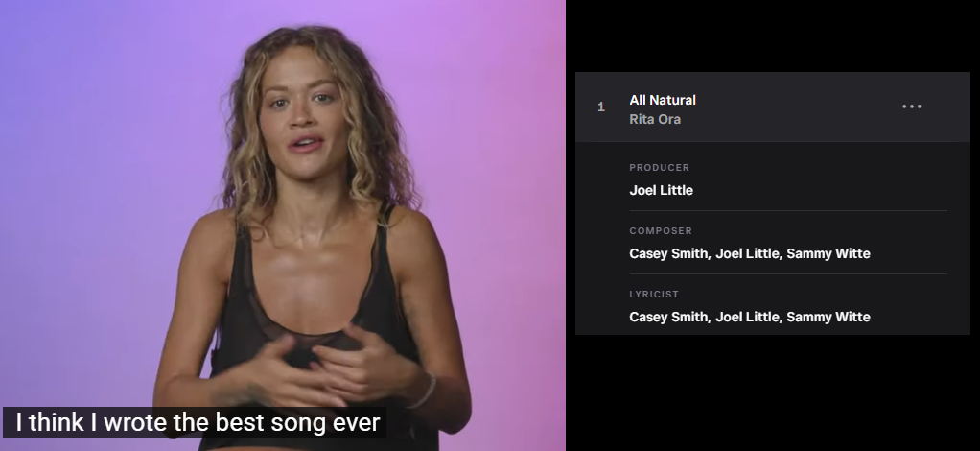Screen dimensions: 980x451
Task: Click the PRODUCER section heading
Action: click(x=660, y=168)
